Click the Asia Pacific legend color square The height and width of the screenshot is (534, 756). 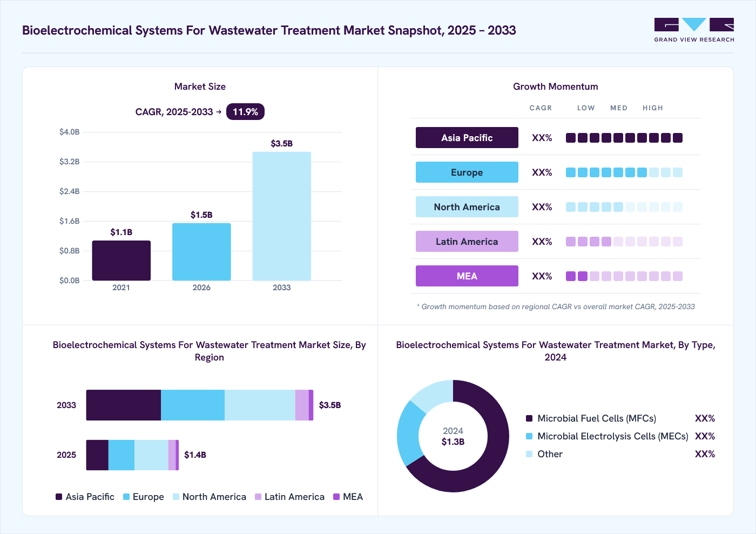point(59,497)
